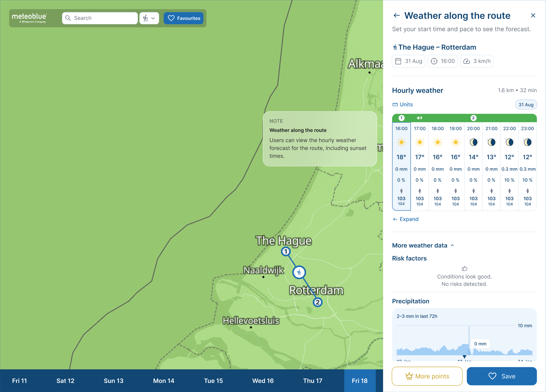Save the route

pos(502,376)
